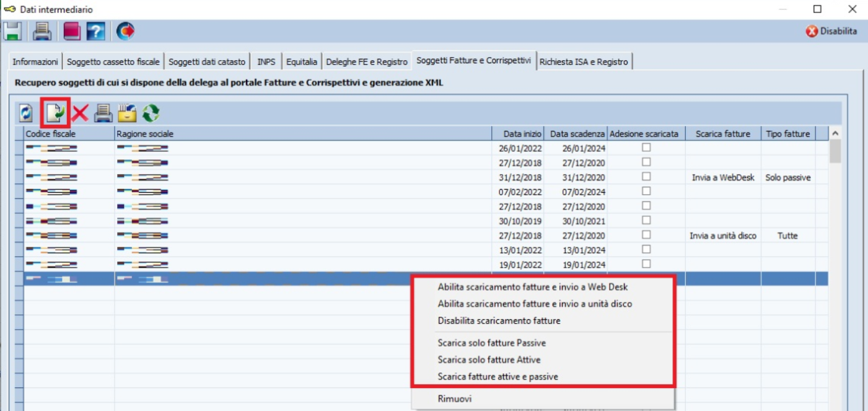Image resolution: width=868 pixels, height=411 pixels.
Task: Click Rimuovi in the context menu
Action: click(x=454, y=399)
